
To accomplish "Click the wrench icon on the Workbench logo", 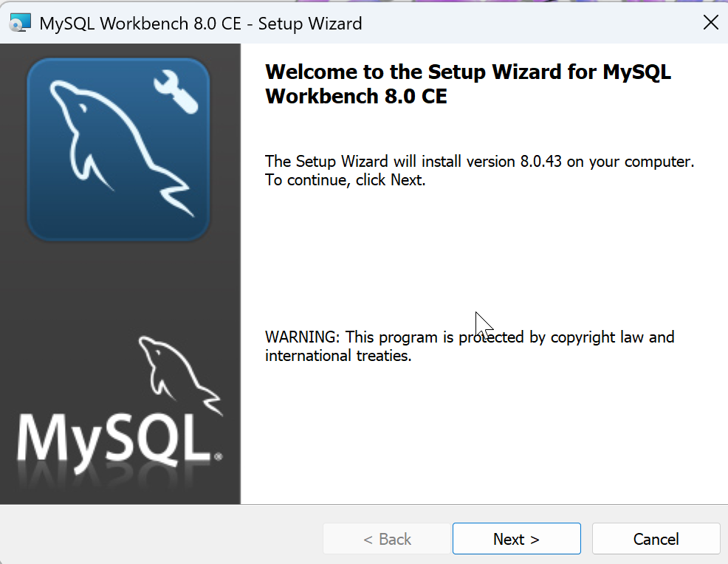I will coord(176,92).
